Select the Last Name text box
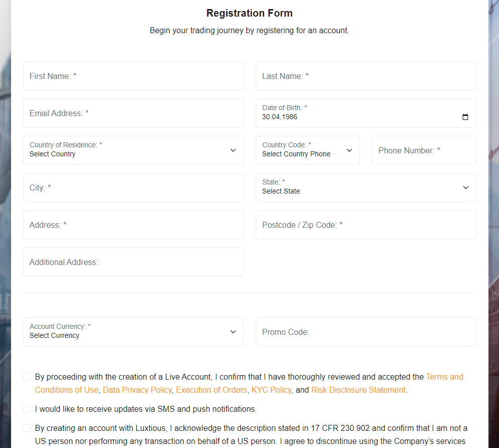The width and height of the screenshot is (499, 448). coord(365,76)
